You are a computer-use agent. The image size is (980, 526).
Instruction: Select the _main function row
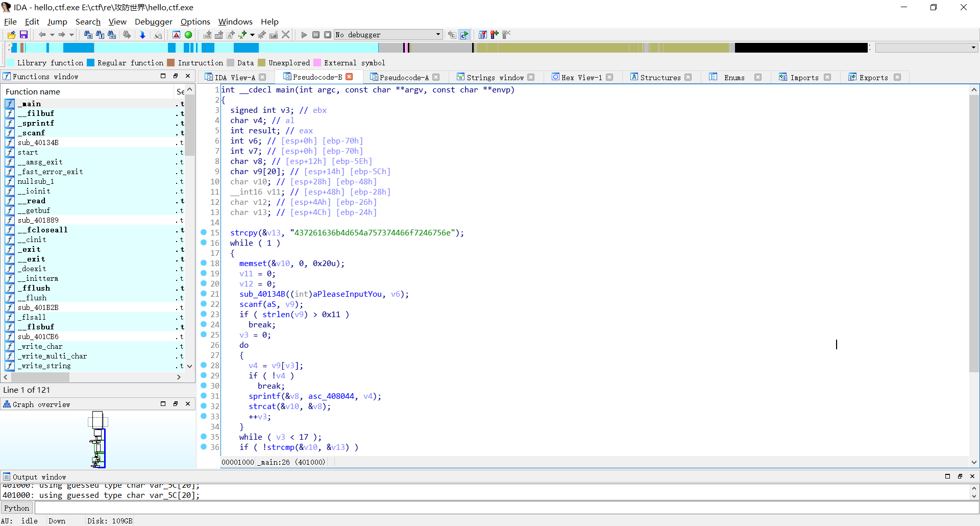95,104
